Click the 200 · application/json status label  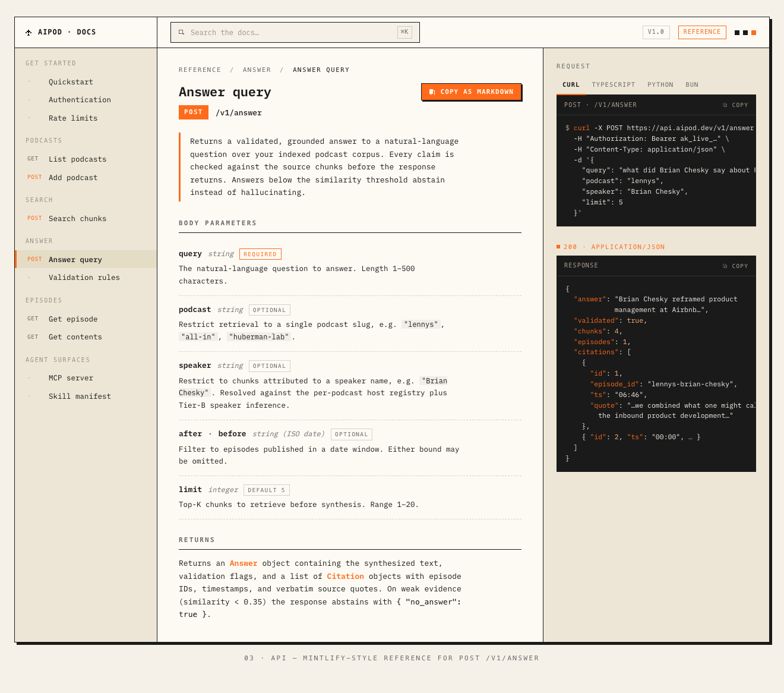click(611, 247)
